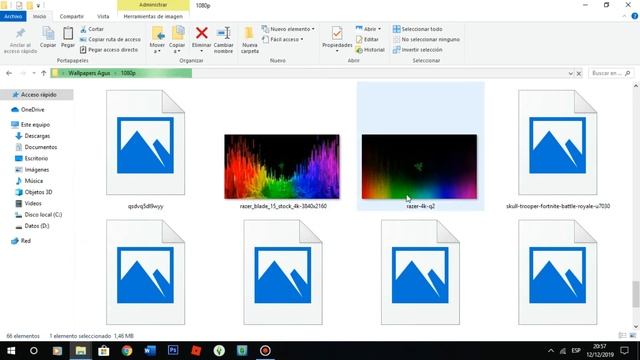
Task: Open Microsoft Store from the taskbar
Action: (x=104, y=351)
